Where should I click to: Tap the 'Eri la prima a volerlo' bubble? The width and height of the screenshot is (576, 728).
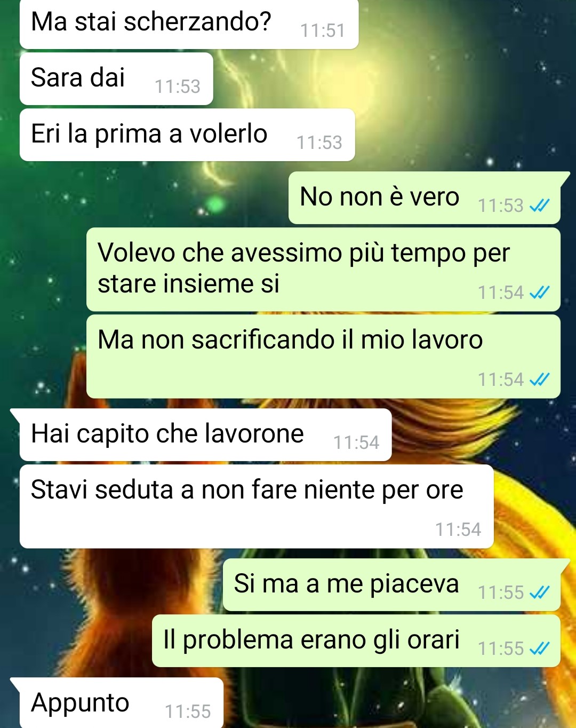click(187, 135)
